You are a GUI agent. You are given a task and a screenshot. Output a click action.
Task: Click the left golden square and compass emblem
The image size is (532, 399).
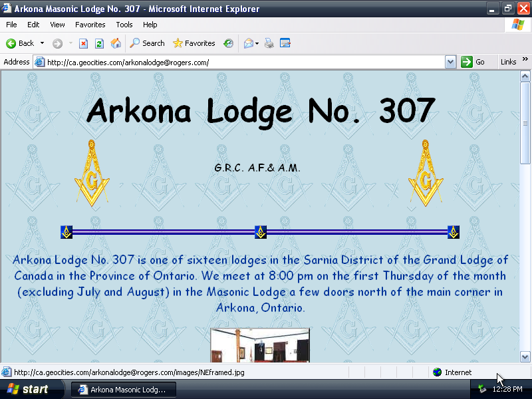pos(92,173)
